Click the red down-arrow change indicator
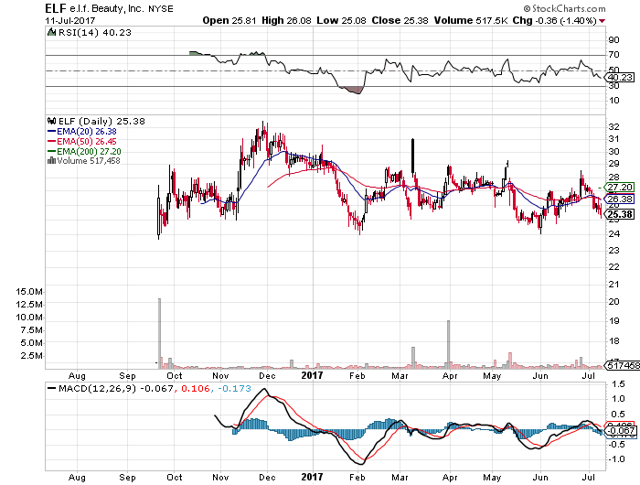640x485 pixels. (x=602, y=21)
